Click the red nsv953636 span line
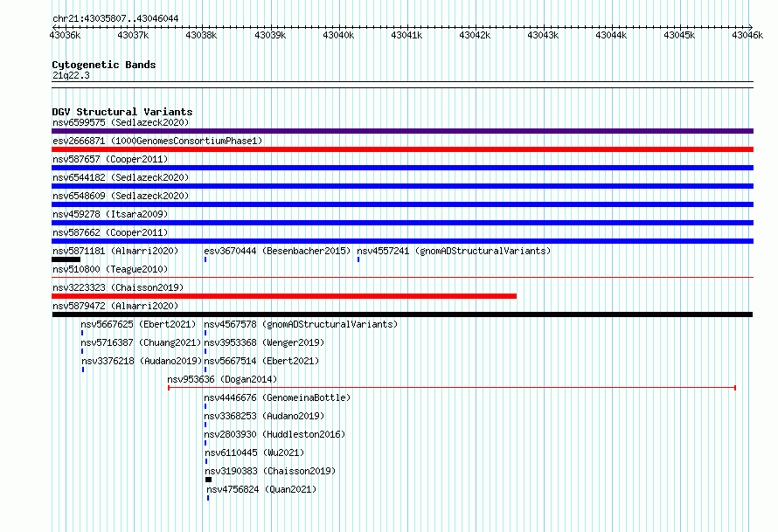 (452, 388)
